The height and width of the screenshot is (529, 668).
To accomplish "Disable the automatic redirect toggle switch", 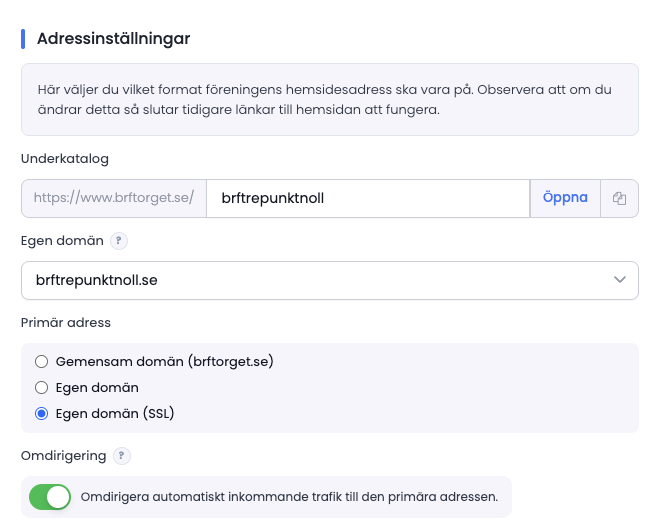I will click(50, 497).
